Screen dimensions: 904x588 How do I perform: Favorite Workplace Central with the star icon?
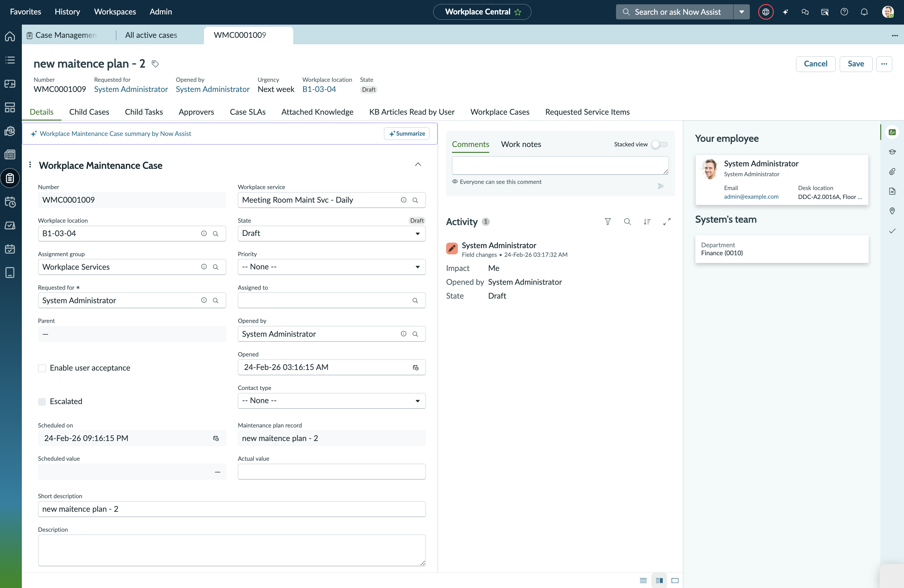click(518, 12)
